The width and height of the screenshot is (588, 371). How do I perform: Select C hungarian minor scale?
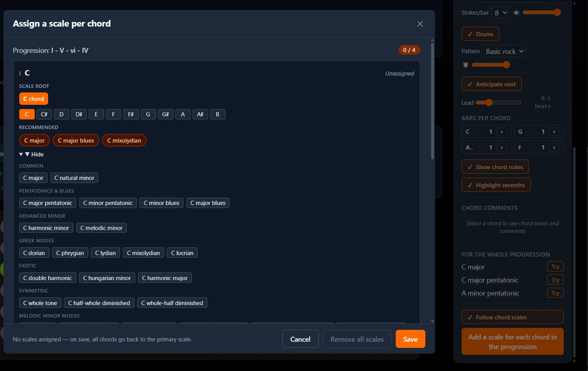[x=107, y=278]
